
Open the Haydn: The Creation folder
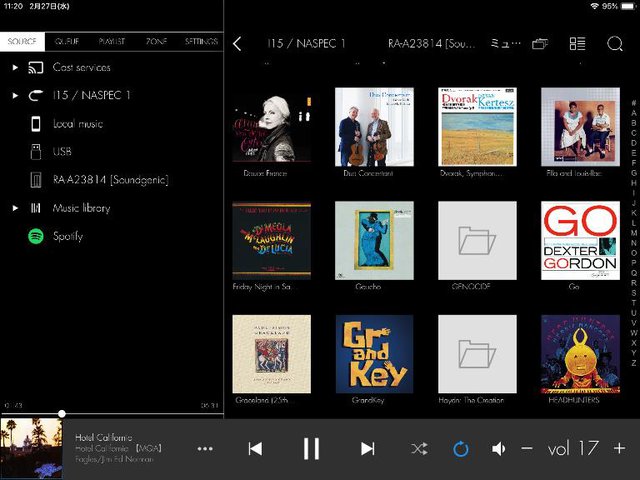(477, 354)
